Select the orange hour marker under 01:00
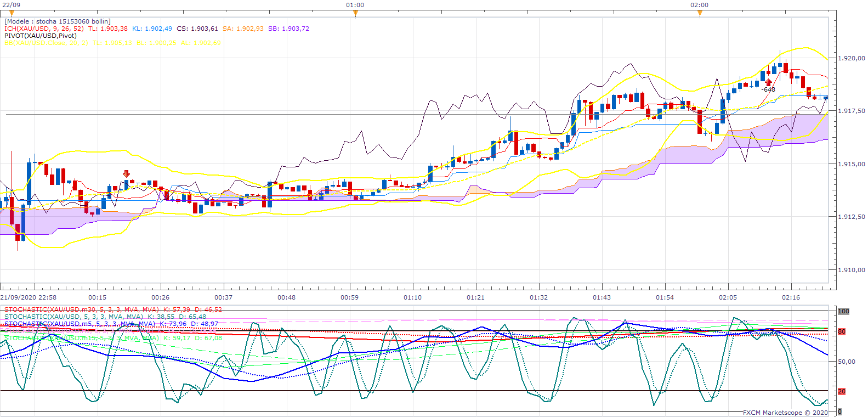 pyautogui.click(x=355, y=13)
